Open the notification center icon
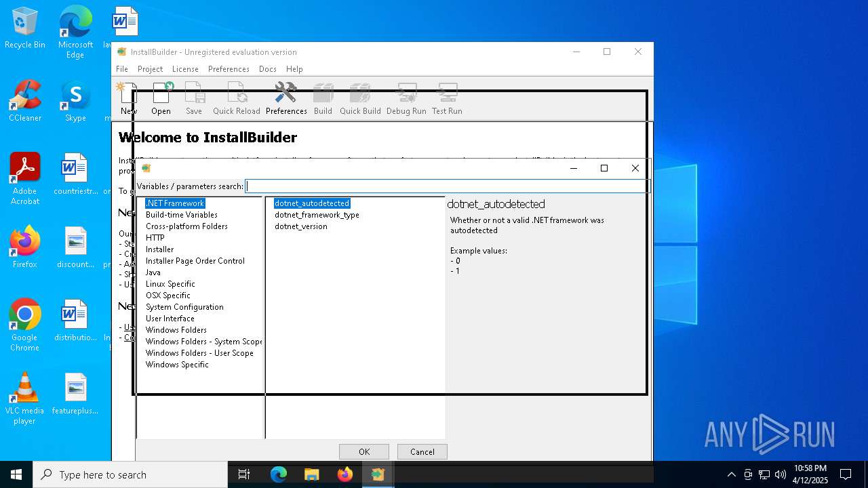Viewport: 868px width, 488px height. point(846,474)
